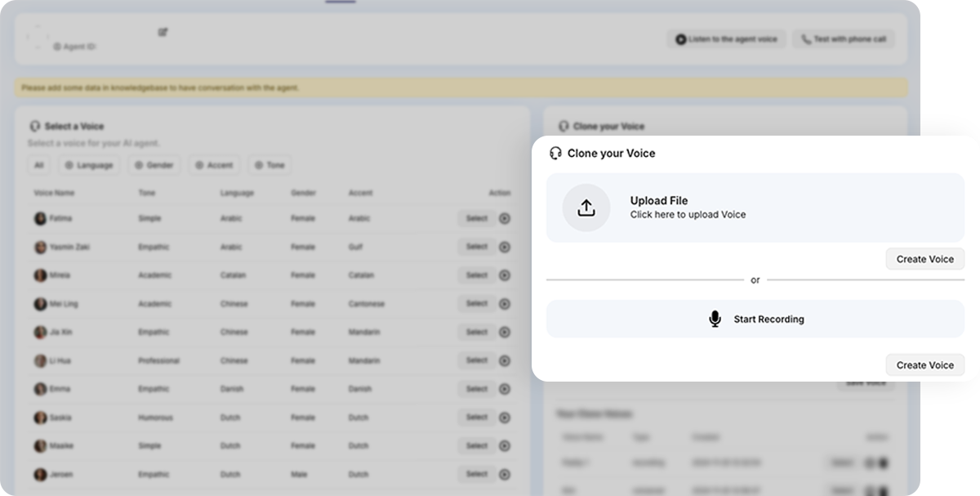Open the Gender filter dropdown
The width and height of the screenshot is (980, 496).
click(154, 165)
